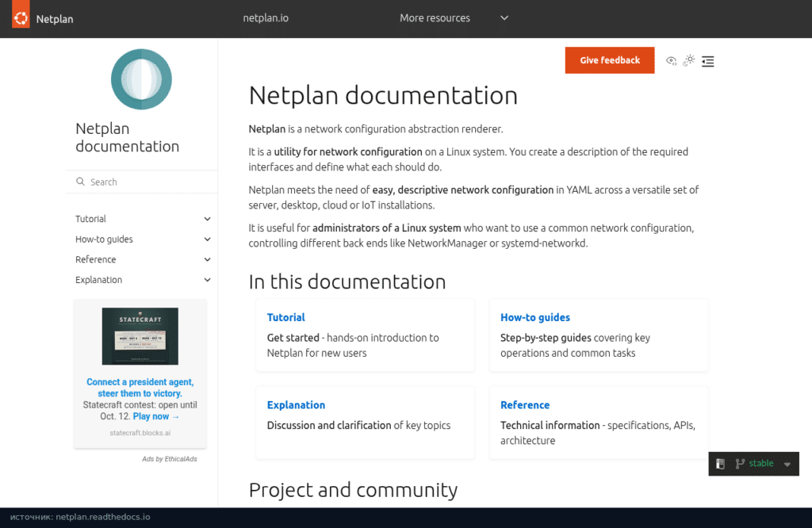Open the More resources menu
The image size is (812, 528).
click(435, 18)
